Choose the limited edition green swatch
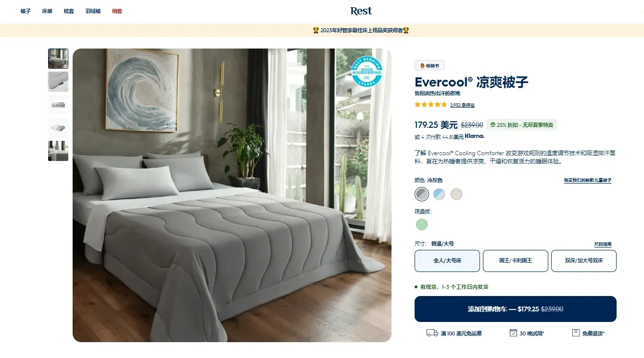Viewport: 644px width, 358px height. click(x=422, y=224)
